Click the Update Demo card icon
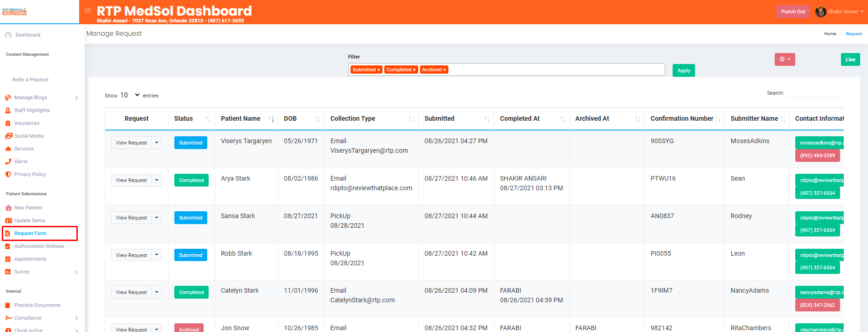Viewport: 868px width, 332px height. point(8,220)
